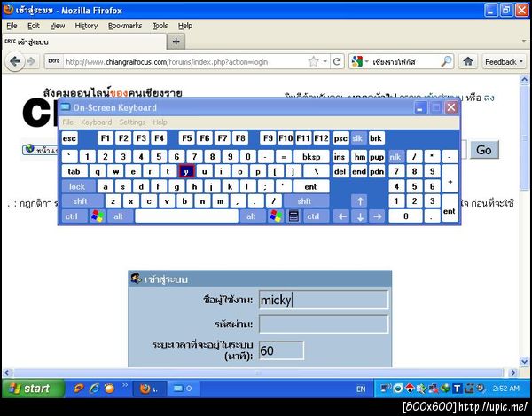Click the highlighted y key
This screenshot has width=532, height=416.
186,171
